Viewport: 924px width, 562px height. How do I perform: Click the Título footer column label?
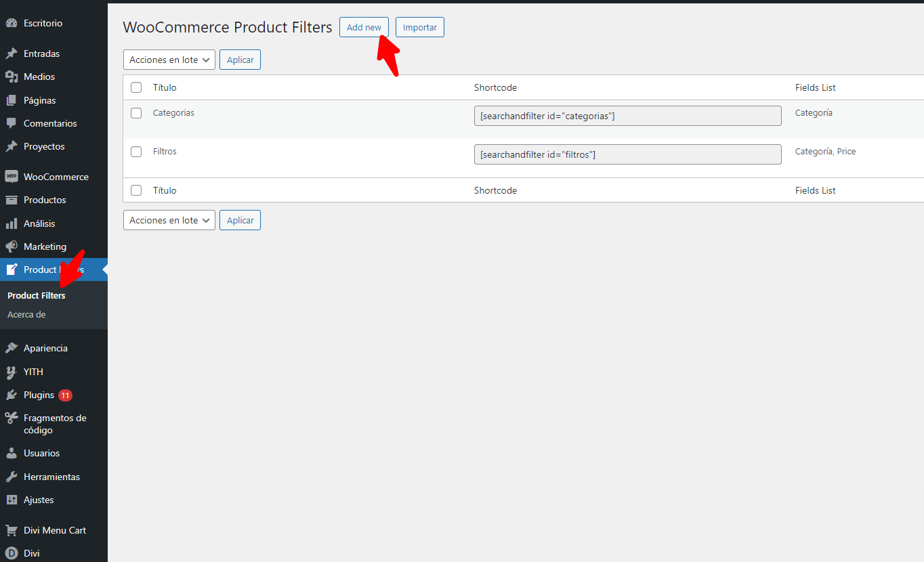[x=165, y=190]
